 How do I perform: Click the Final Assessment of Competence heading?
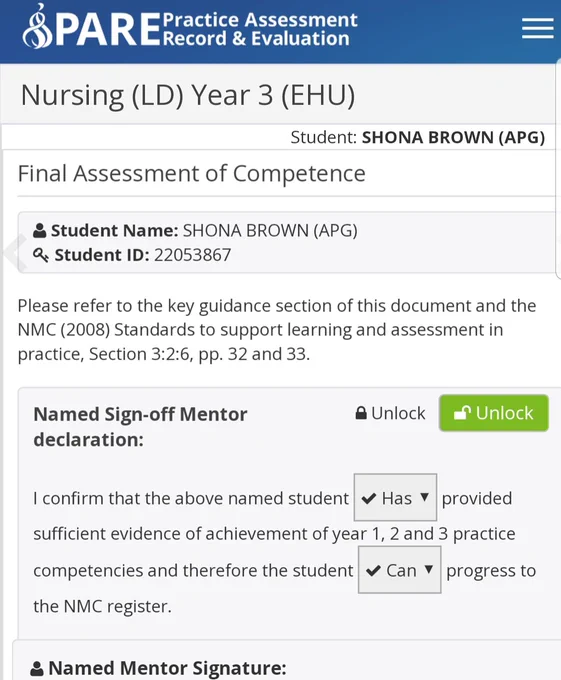192,173
